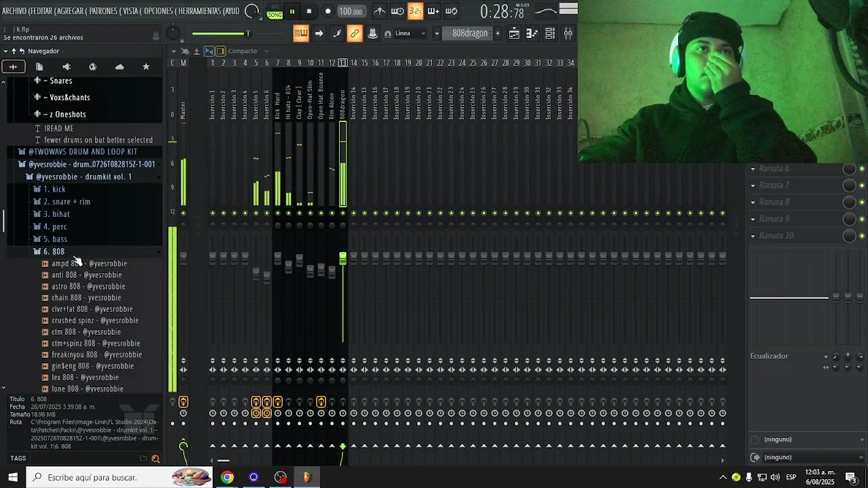
Task: Open the Ranura 6 slot dropdown arrow
Action: 753,169
